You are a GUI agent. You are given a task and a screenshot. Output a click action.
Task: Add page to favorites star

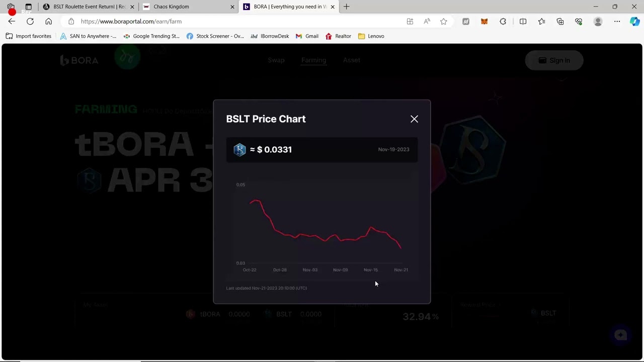(x=443, y=21)
